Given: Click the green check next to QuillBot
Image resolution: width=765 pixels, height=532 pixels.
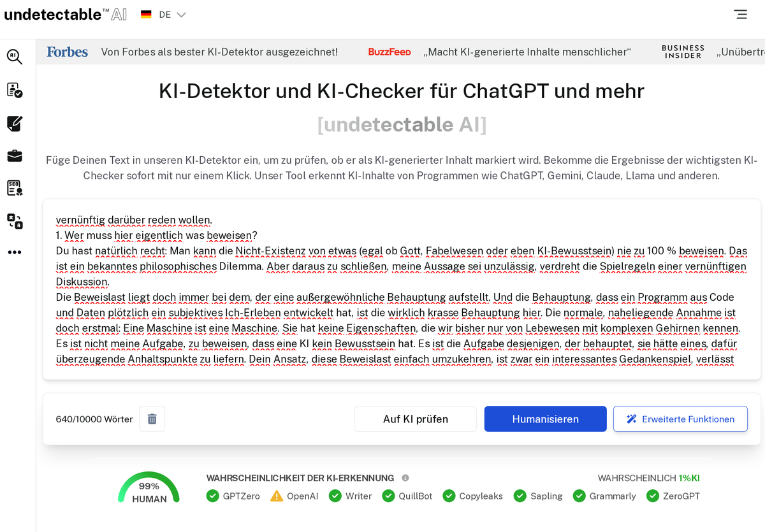Looking at the screenshot, I should (x=388, y=496).
